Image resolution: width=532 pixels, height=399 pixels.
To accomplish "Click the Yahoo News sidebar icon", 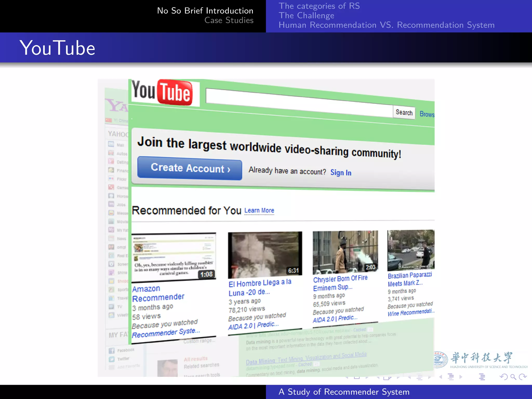I will pyautogui.click(x=111, y=238).
